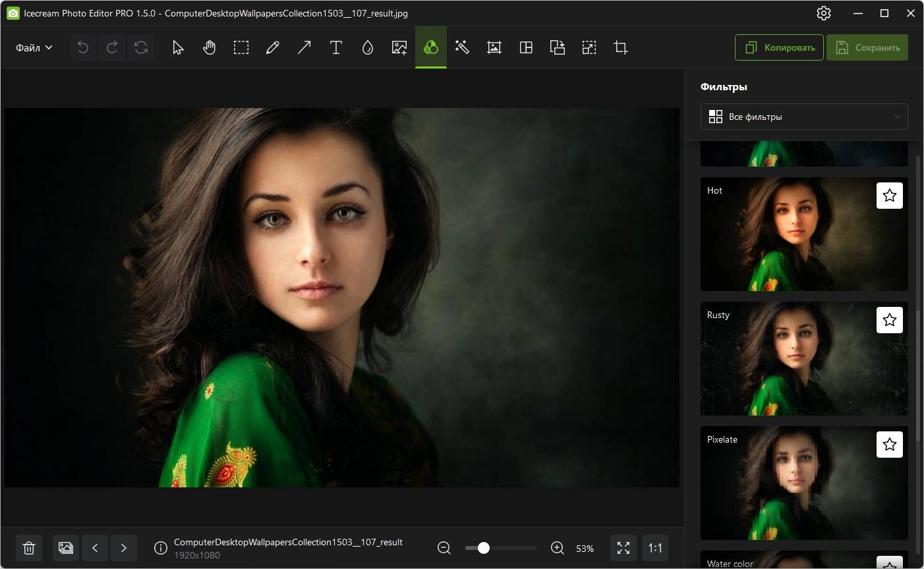Image resolution: width=924 pixels, height=569 pixels.
Task: Select the Text tool
Action: 336,47
